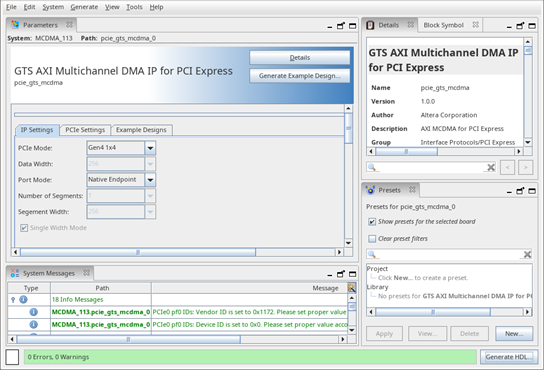
Task: Open the Number of Segments dropdown
Action: click(x=150, y=196)
